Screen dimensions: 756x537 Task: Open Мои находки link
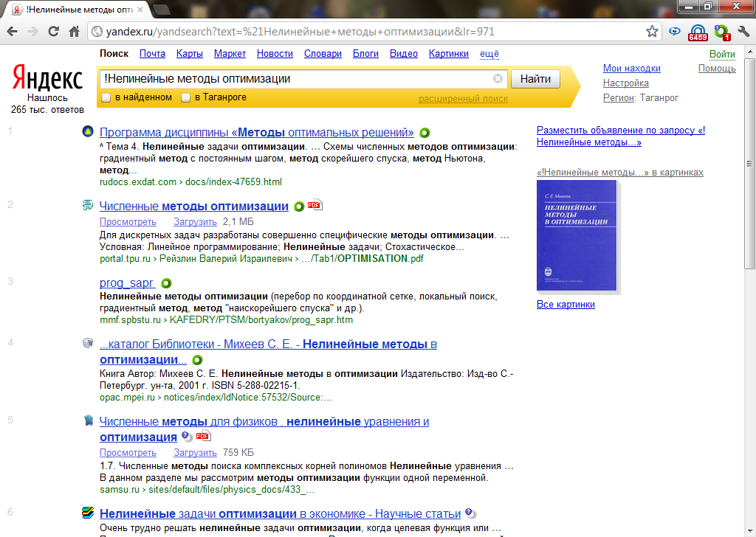(632, 69)
